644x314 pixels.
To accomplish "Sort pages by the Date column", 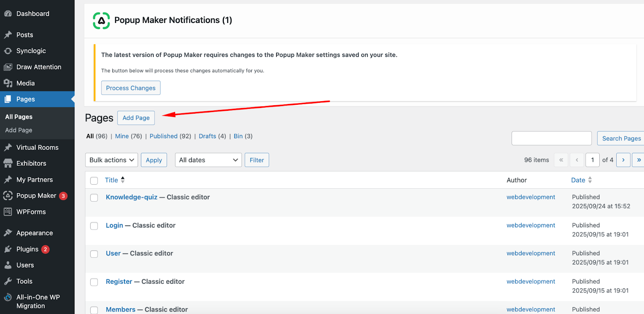I will [578, 180].
